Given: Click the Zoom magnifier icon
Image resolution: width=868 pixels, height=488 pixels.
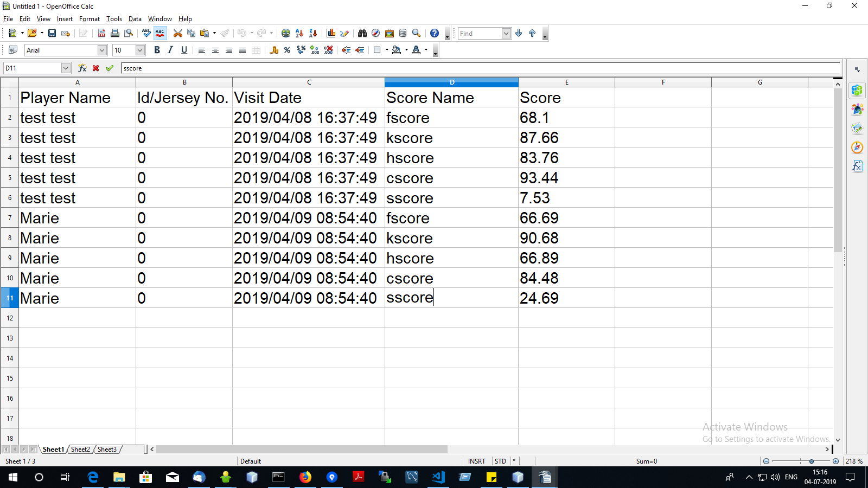Looking at the screenshot, I should [416, 33].
